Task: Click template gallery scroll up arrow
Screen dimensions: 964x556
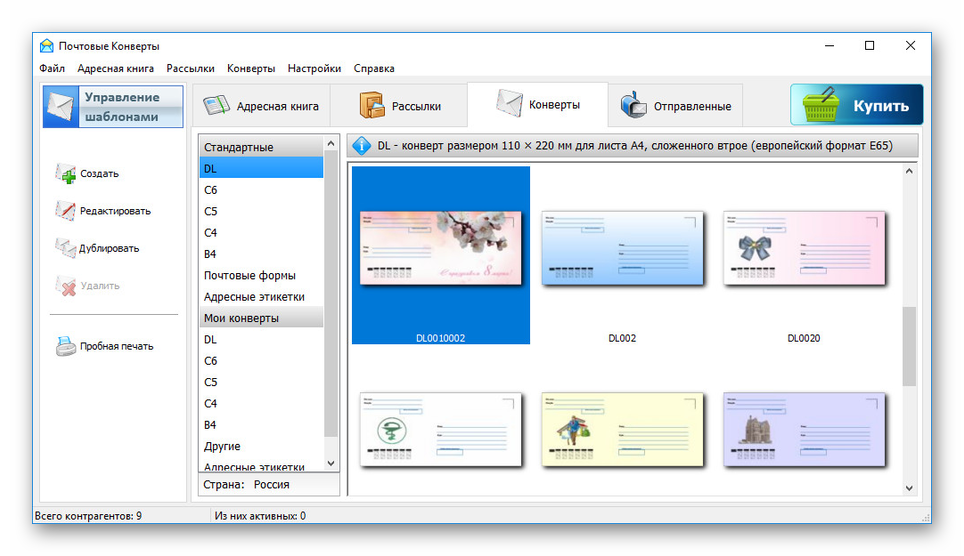Action: point(909,171)
